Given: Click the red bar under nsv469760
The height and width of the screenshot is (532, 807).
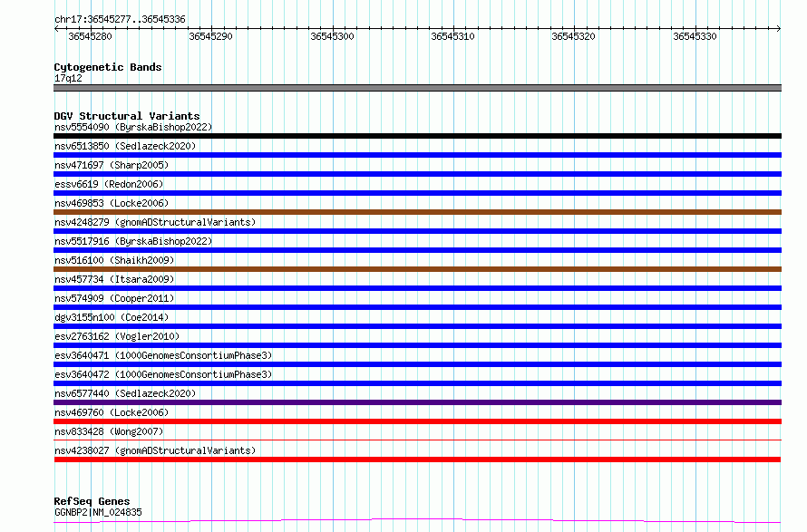Looking at the screenshot, I should (417, 421).
